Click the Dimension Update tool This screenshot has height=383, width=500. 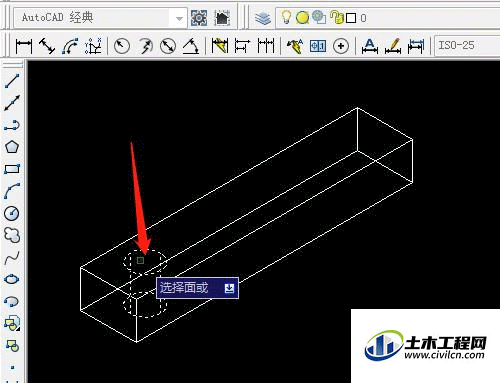(416, 46)
